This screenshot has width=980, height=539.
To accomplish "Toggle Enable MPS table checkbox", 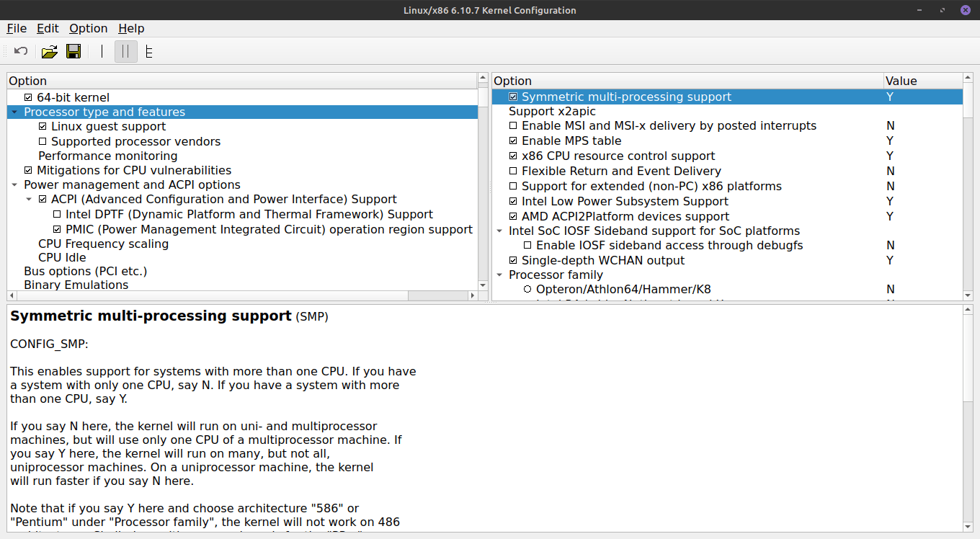I will pos(513,141).
